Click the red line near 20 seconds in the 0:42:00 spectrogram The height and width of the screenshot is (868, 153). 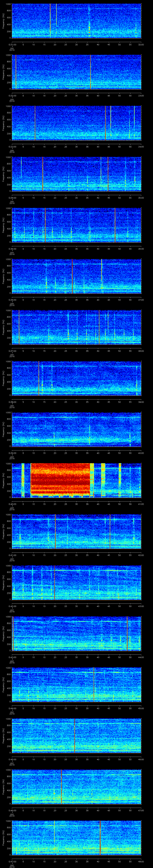55,582
